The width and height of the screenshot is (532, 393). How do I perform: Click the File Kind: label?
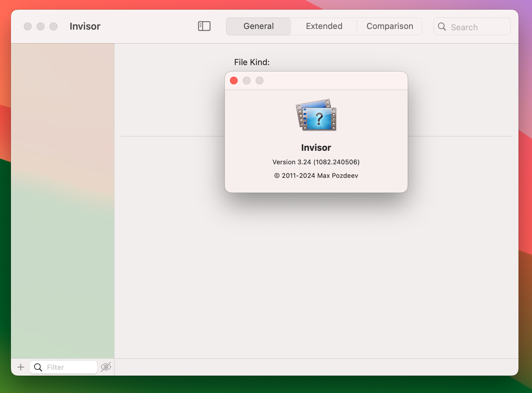252,62
